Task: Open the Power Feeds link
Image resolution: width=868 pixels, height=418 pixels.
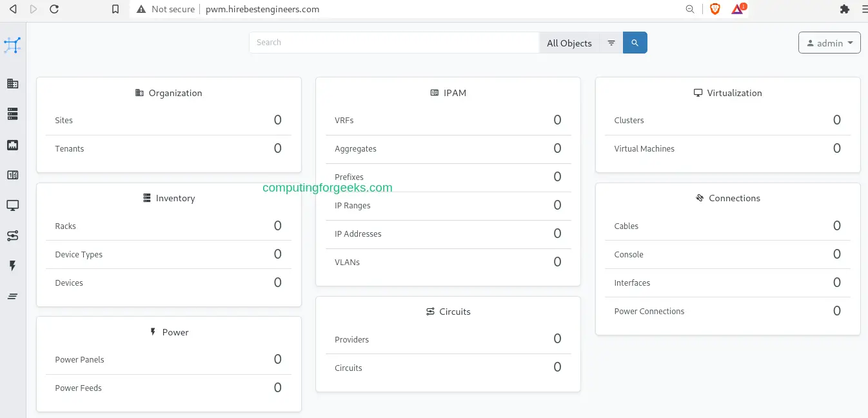Action: (x=78, y=388)
